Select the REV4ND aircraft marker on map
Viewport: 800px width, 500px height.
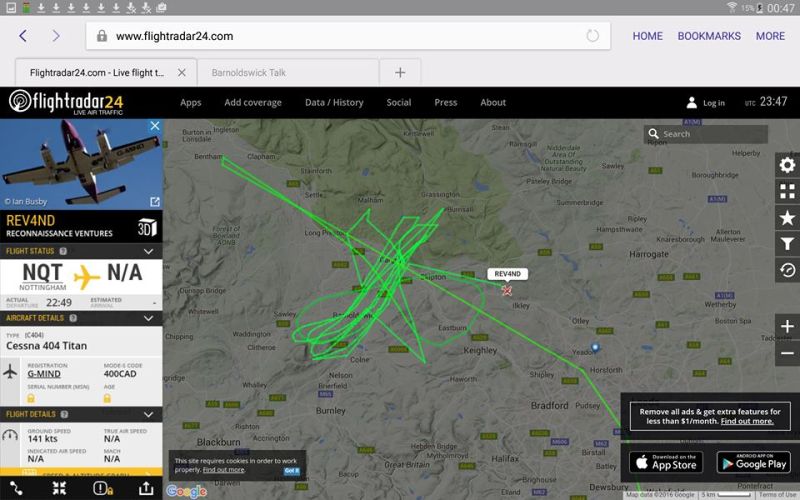(x=507, y=290)
